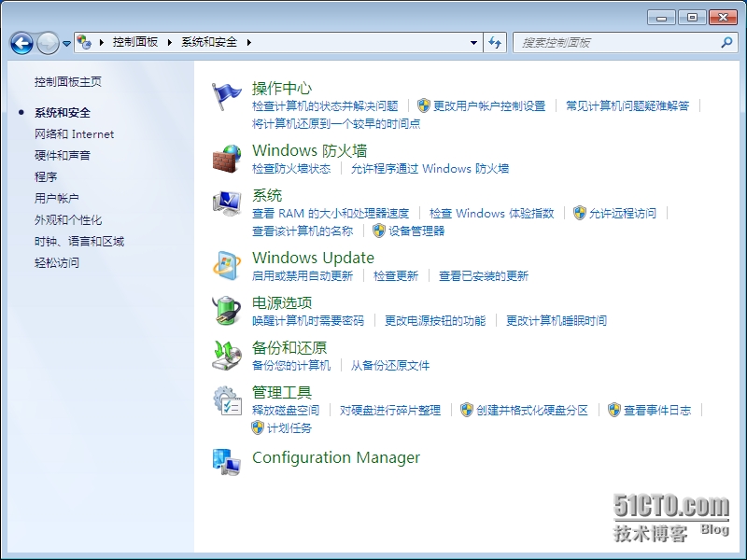Click the Backup and Restore icon
Image resolution: width=747 pixels, height=560 pixels.
click(x=227, y=356)
